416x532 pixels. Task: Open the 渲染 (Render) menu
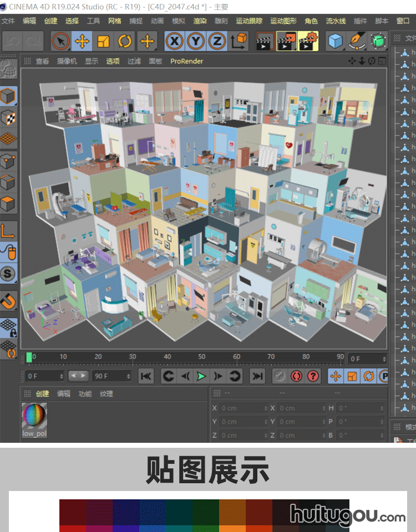[200, 21]
